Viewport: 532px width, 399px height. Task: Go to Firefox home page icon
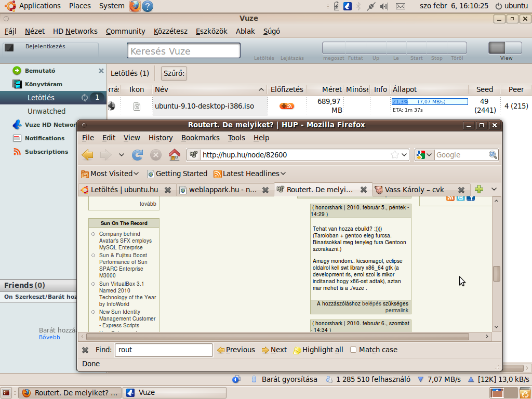point(175,155)
